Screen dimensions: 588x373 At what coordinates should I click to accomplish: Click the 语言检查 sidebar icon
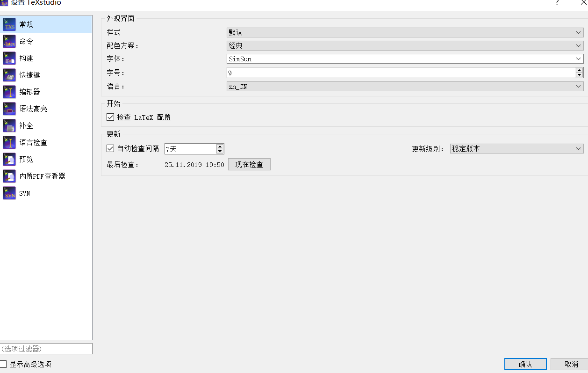[9, 142]
